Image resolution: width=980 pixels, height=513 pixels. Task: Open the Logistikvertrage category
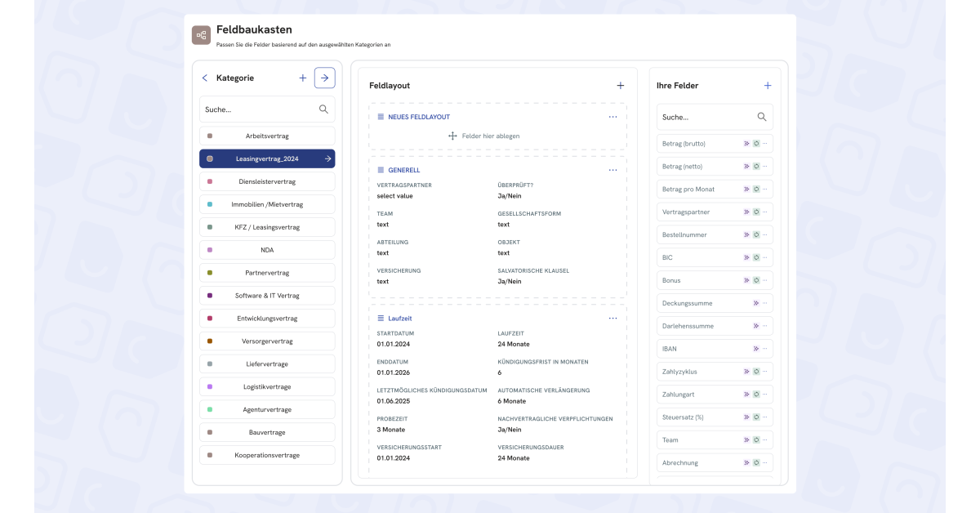pyautogui.click(x=267, y=387)
